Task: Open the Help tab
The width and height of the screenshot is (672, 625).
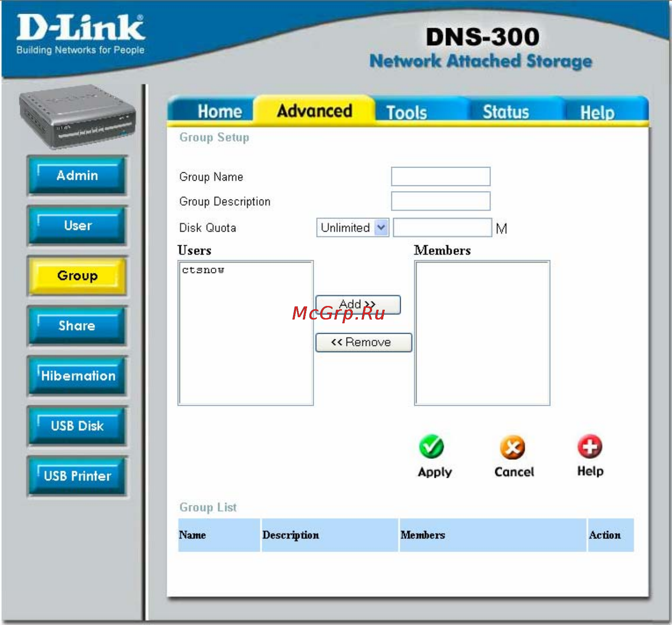Action: click(x=597, y=113)
